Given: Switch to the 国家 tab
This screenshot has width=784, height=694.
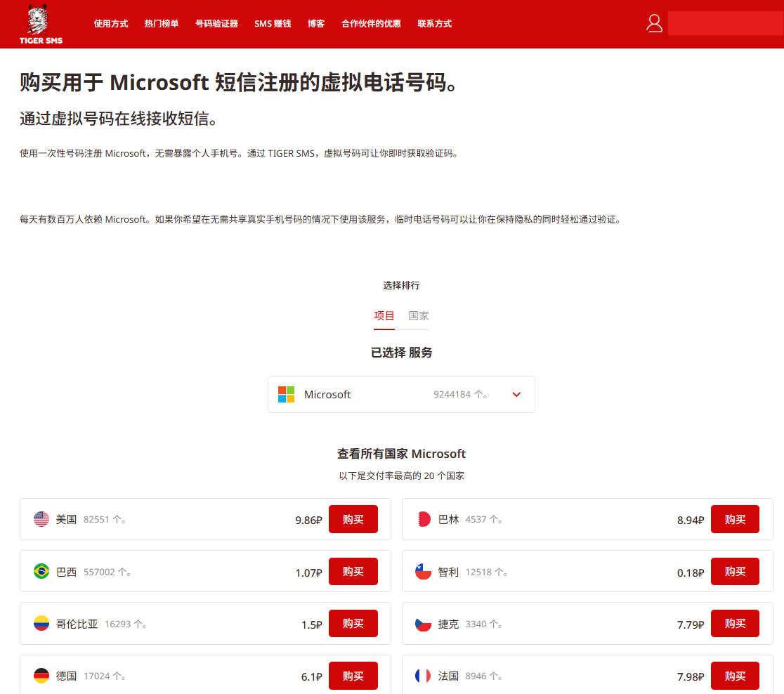Looking at the screenshot, I should click(x=419, y=316).
